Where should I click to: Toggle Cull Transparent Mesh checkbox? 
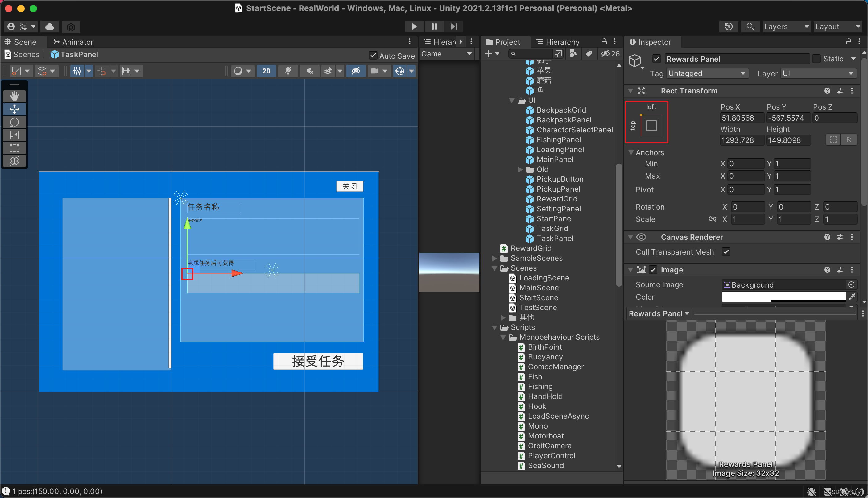(726, 252)
